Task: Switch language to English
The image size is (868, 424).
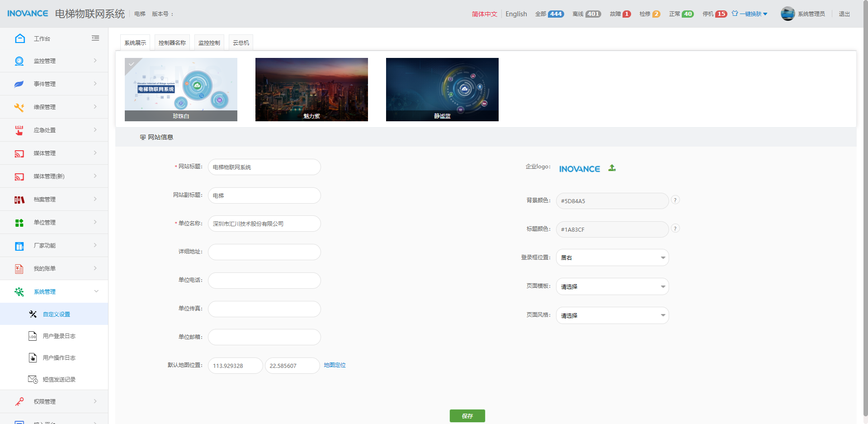Action: pos(516,14)
